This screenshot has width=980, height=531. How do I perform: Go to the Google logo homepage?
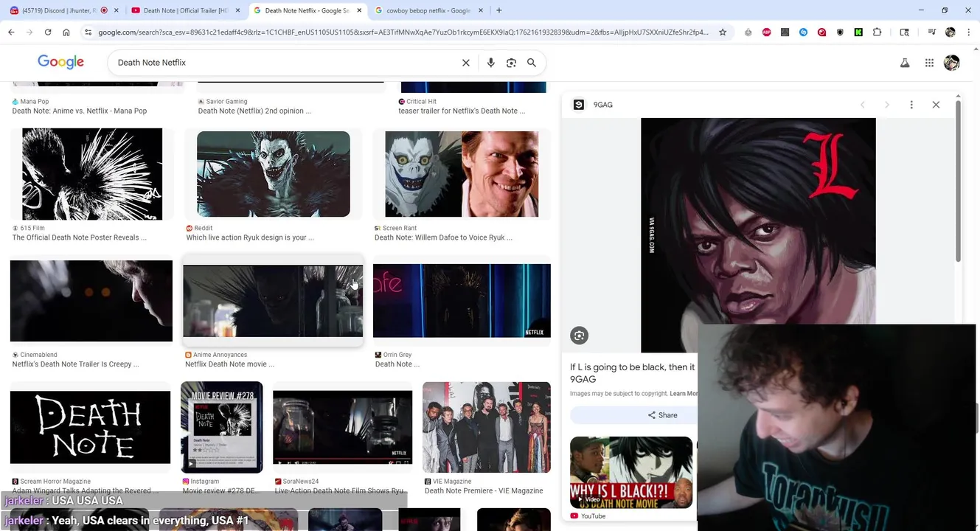[x=60, y=62]
